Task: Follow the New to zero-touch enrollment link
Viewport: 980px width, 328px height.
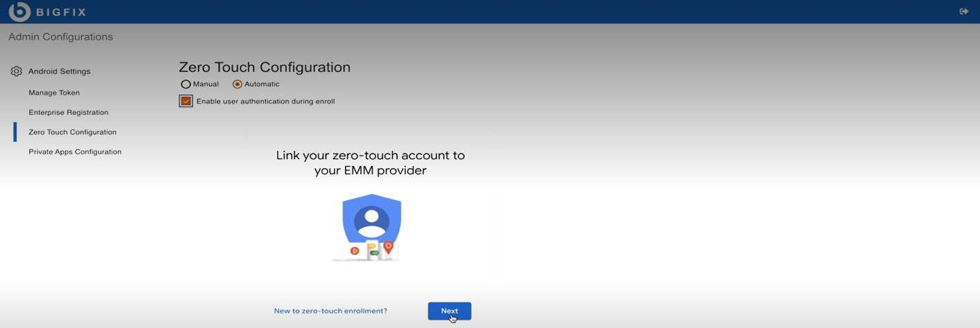Action: (330, 311)
